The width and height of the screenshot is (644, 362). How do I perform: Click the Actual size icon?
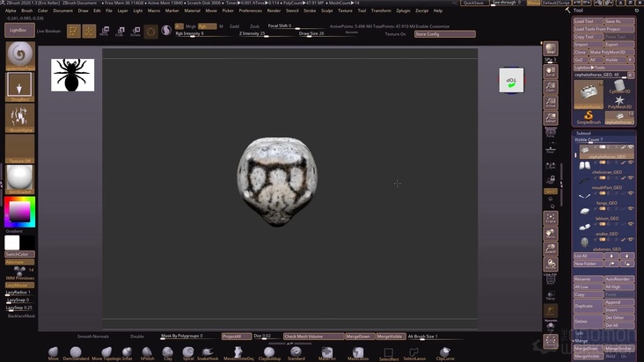click(551, 103)
